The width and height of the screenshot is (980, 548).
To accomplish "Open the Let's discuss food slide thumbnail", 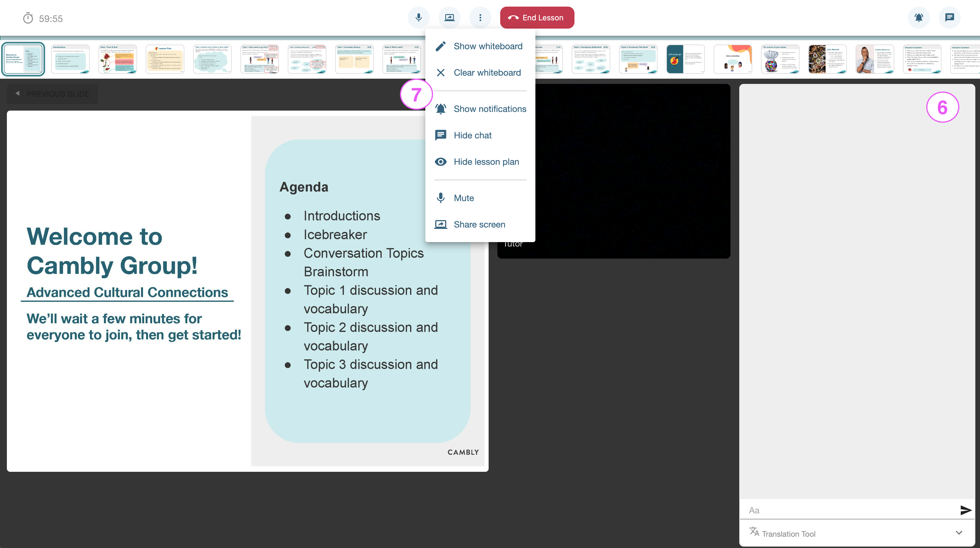I will pyautogui.click(x=828, y=59).
